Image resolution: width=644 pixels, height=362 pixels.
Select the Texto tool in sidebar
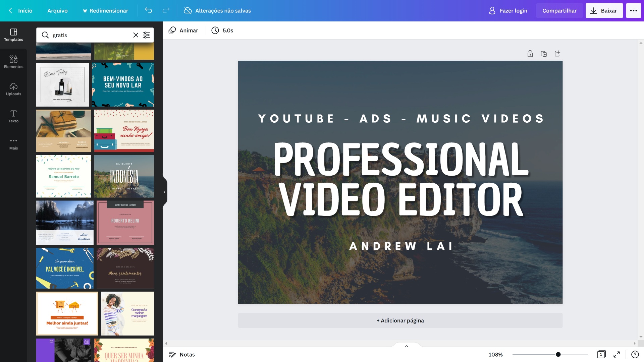[13, 116]
